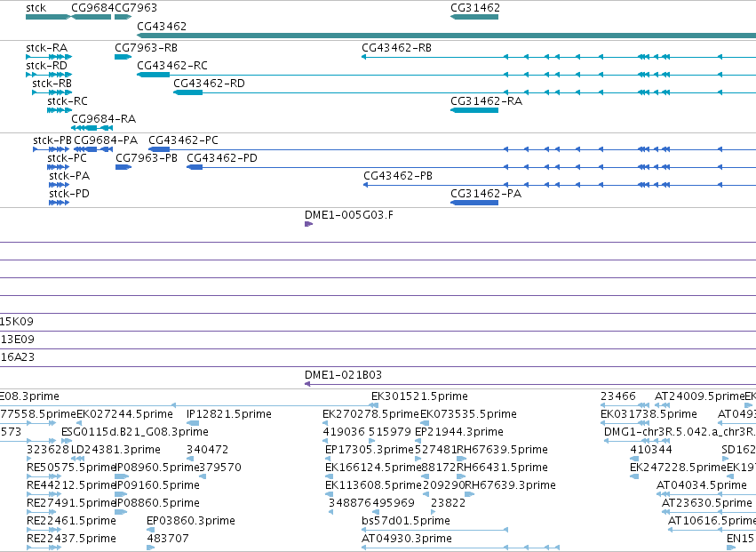
Task: Open transcript stck-RD
Action: (49, 75)
